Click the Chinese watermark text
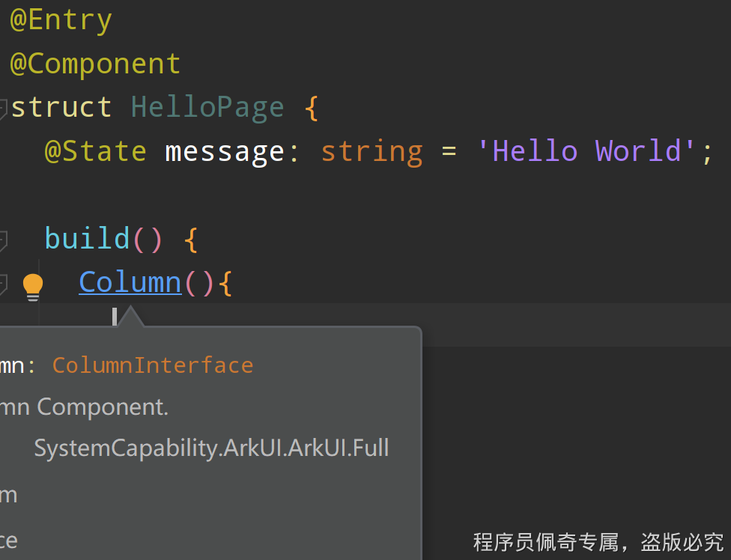This screenshot has height=560, width=731. coord(598,541)
